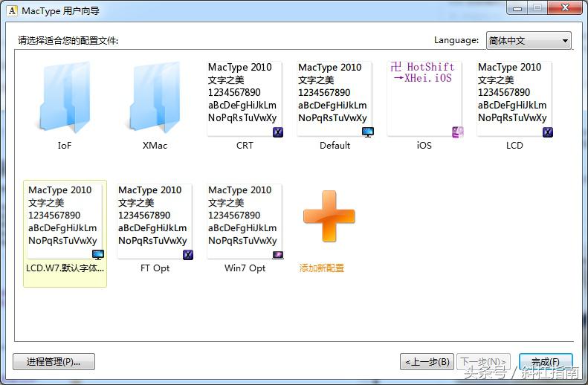Viewport: 588px width, 385px height.
Task: Open 进程管理(P)... process manager
Action: click(x=54, y=362)
